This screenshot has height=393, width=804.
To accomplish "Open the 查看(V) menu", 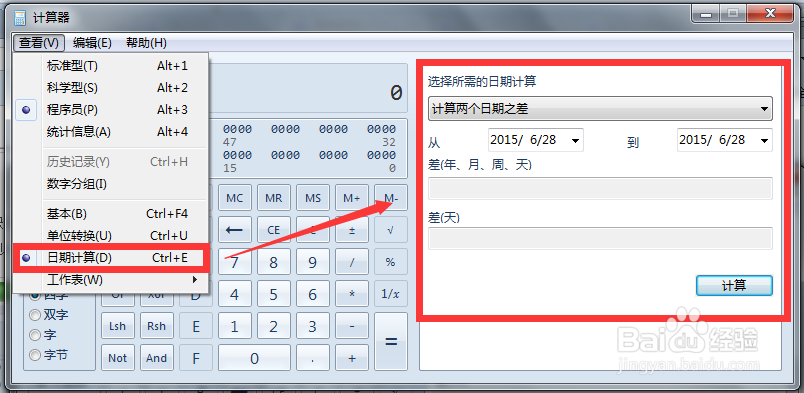I will pos(39,43).
